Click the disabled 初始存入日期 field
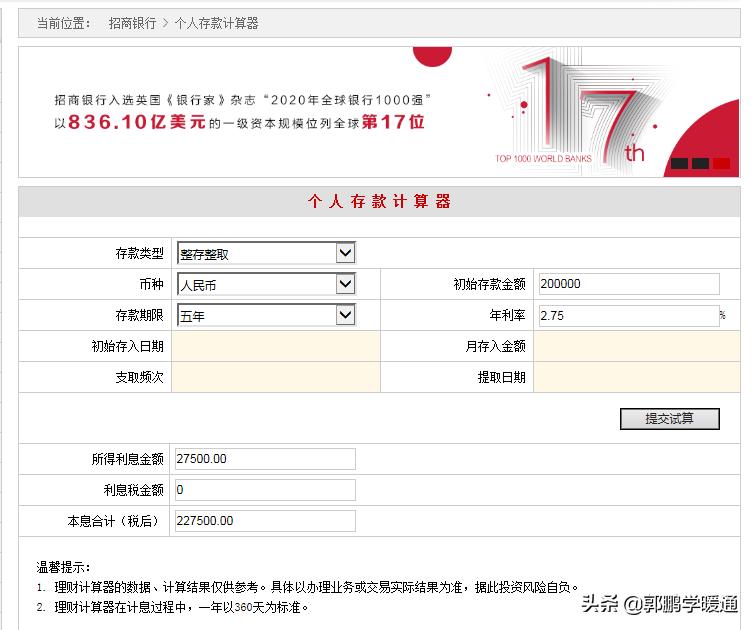This screenshot has width=755, height=630. 276,346
